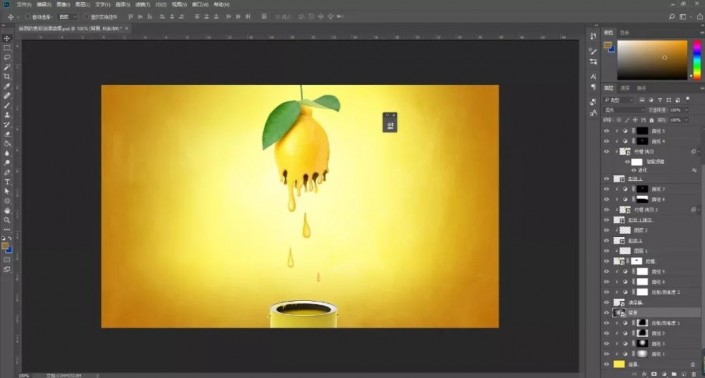Hide the 图层 2 layer
The width and height of the screenshot is (705, 378).
pos(607,230)
